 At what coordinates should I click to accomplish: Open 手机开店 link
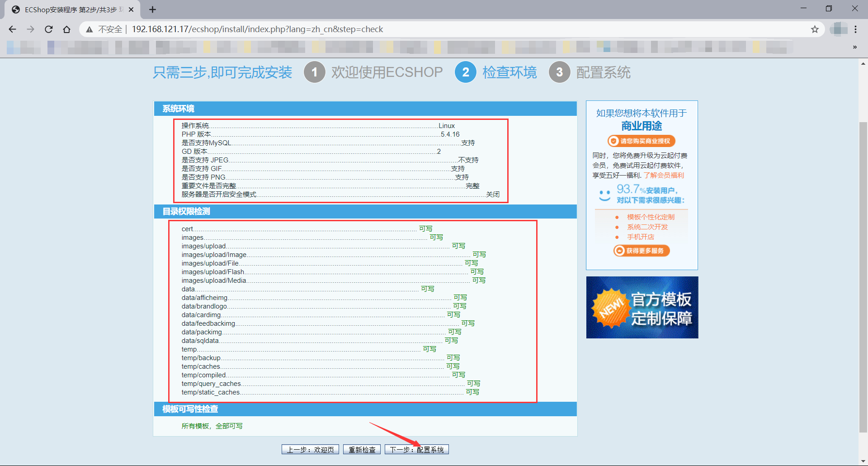(x=641, y=237)
